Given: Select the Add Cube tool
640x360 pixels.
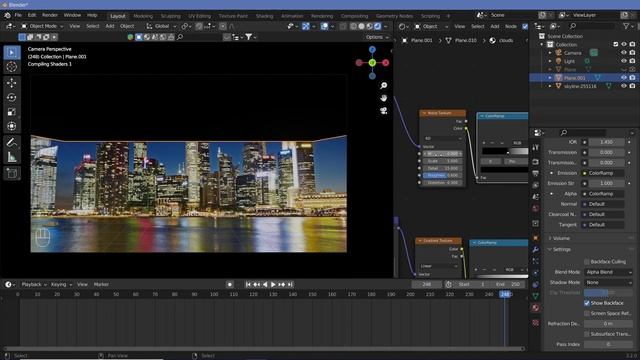Looking at the screenshot, I should click(11, 173).
